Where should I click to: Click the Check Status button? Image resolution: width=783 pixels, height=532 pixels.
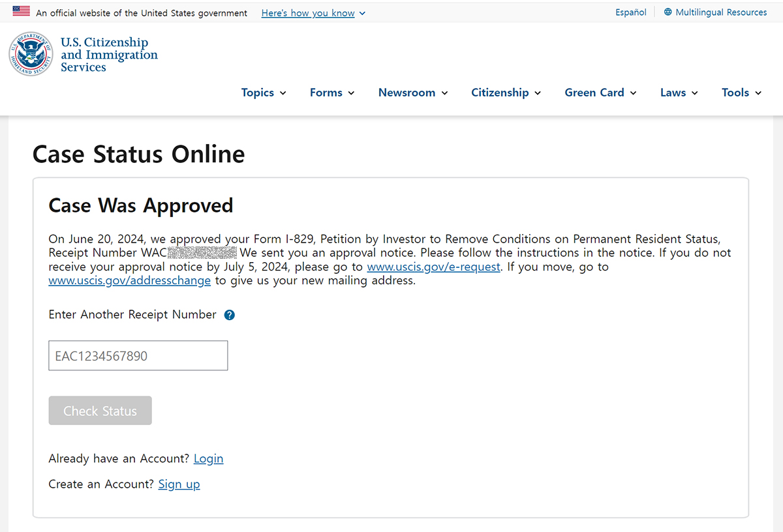100,411
